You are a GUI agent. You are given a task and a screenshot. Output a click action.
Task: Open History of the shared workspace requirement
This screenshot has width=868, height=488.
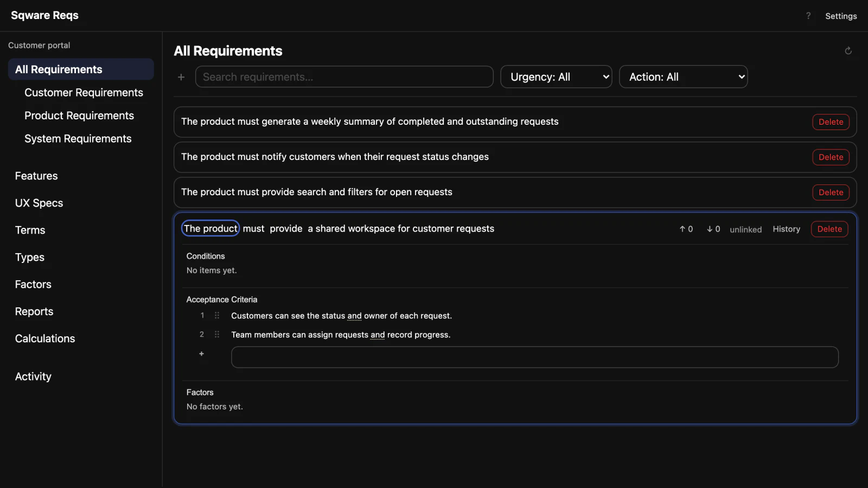pos(786,229)
